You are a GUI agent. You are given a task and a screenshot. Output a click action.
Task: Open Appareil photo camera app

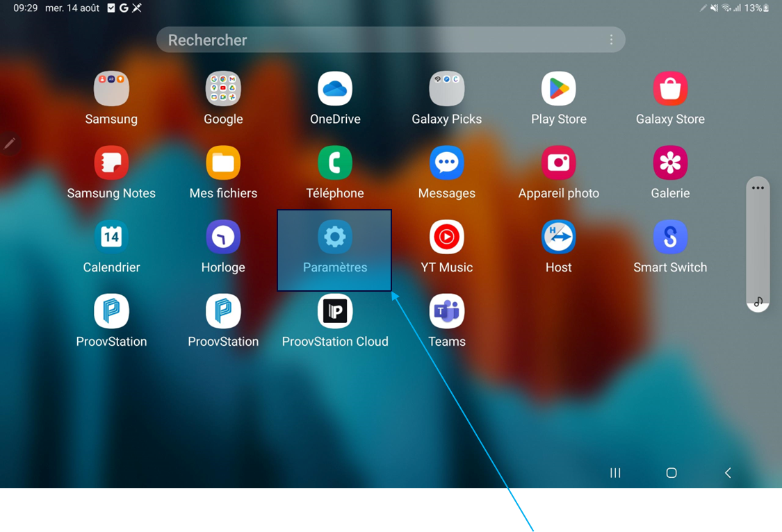click(558, 164)
